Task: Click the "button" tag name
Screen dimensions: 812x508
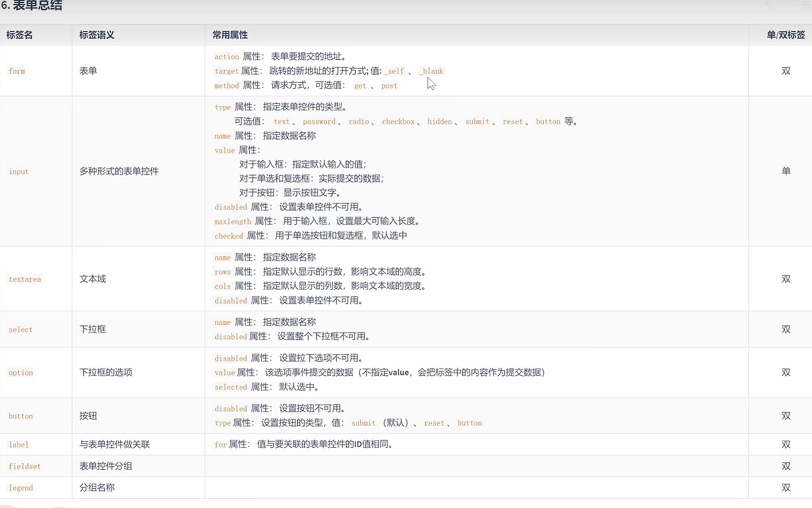Action: pyautogui.click(x=21, y=416)
